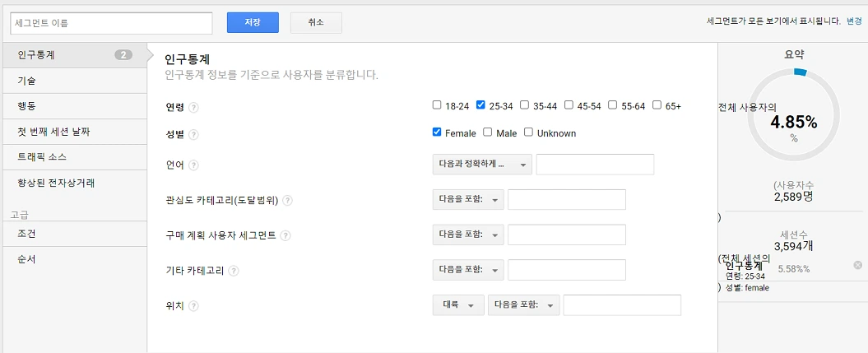Open help icon next to 성별
The image size is (868, 353).
(x=193, y=134)
